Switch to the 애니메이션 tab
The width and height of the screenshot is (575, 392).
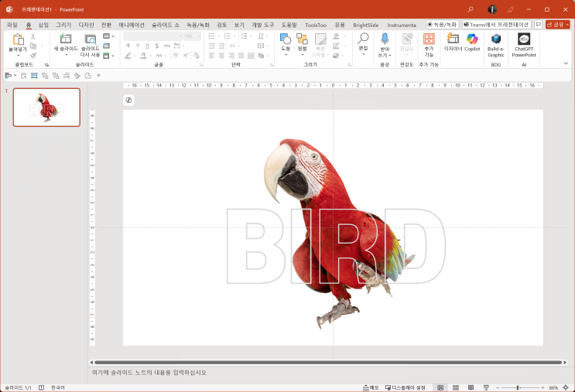click(132, 25)
